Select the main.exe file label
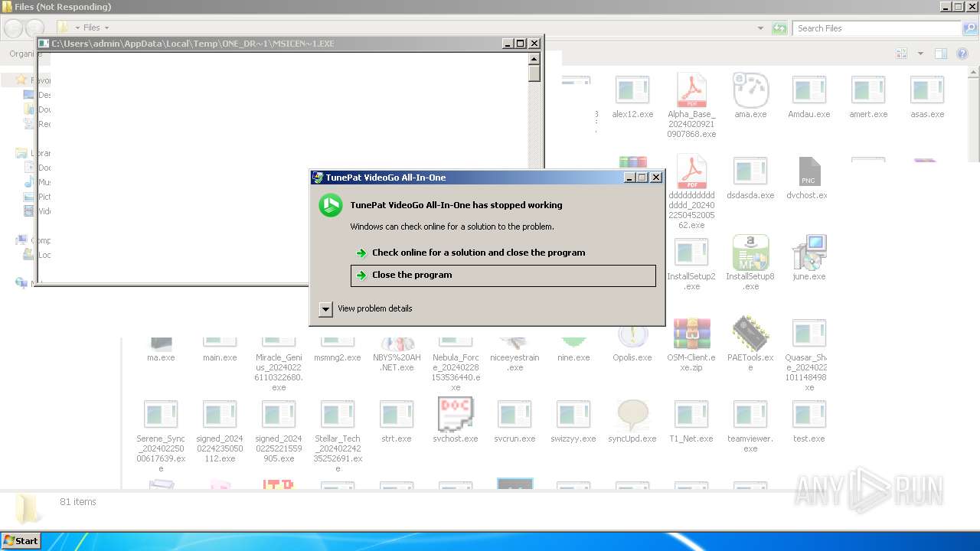The width and height of the screenshot is (980, 551). (220, 357)
